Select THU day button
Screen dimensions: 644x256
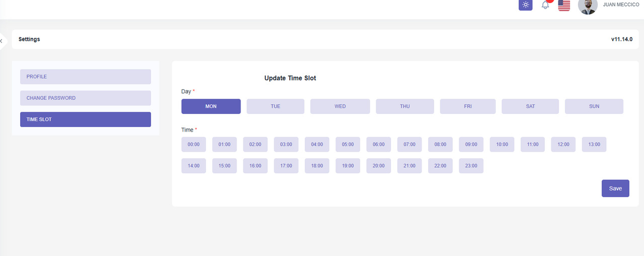pyautogui.click(x=405, y=106)
